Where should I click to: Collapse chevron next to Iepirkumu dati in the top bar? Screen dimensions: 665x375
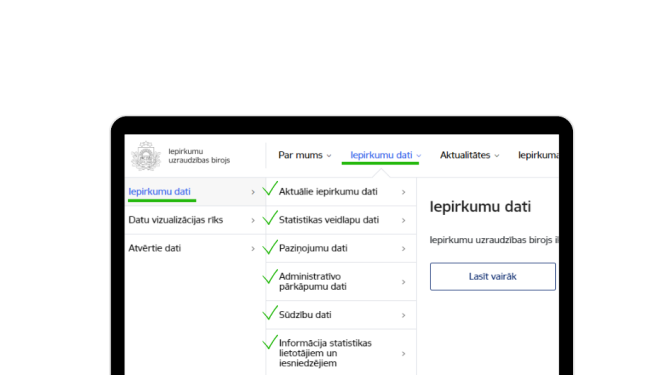coord(419,156)
